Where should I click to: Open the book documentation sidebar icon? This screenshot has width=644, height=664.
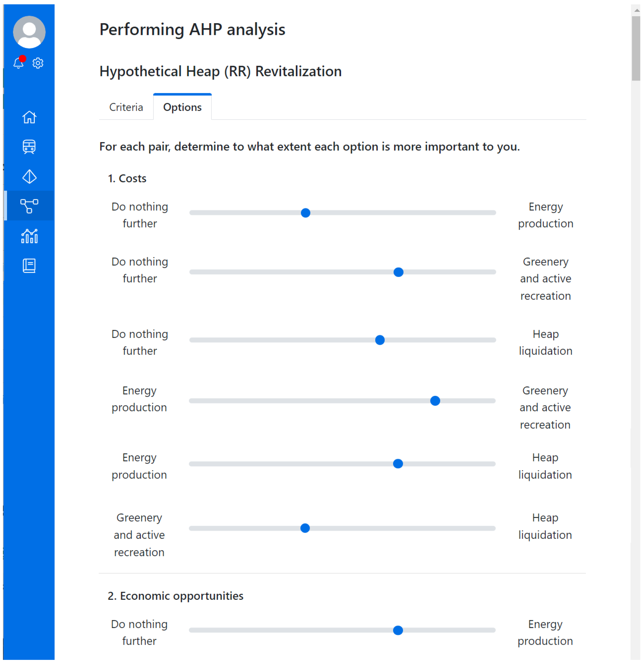coord(29,266)
